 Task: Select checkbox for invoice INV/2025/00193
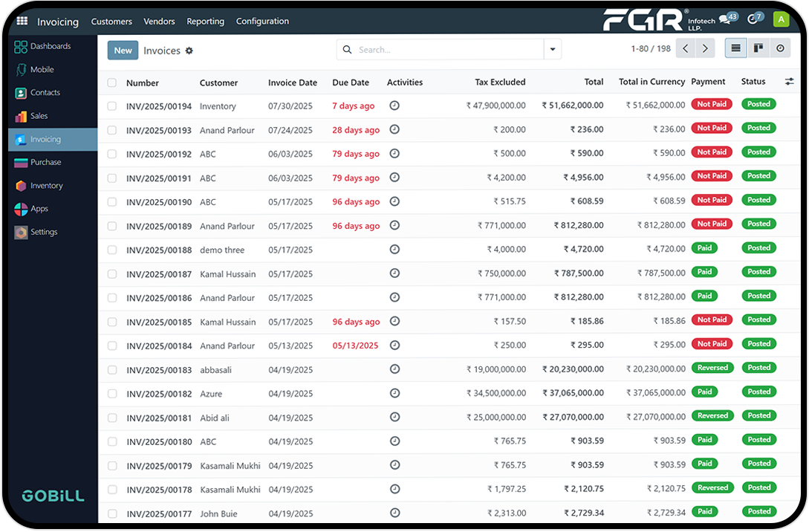[112, 130]
